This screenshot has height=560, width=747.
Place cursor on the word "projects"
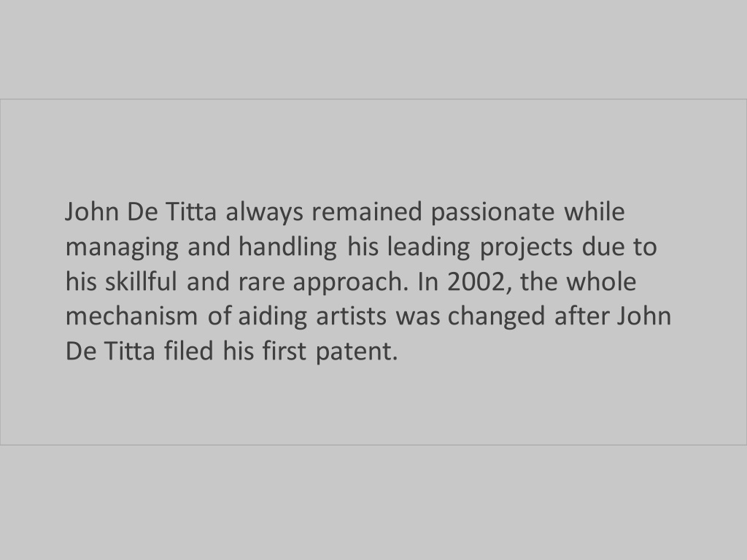(526, 248)
